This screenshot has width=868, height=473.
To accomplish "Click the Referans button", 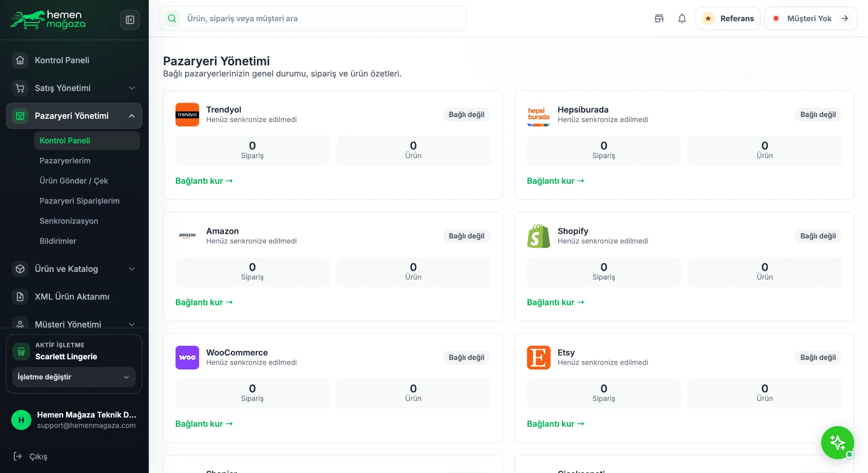I will pyautogui.click(x=728, y=18).
